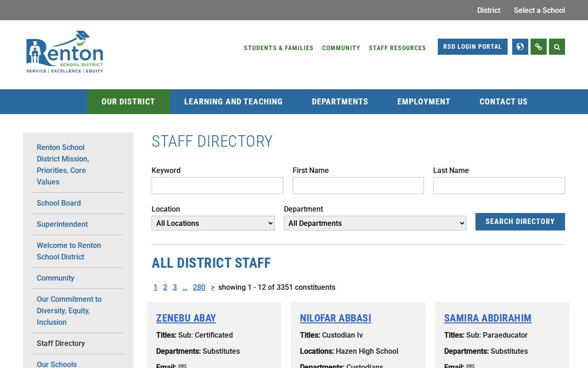Open School Board sidebar link
This screenshot has width=588, height=368.
pos(59,203)
